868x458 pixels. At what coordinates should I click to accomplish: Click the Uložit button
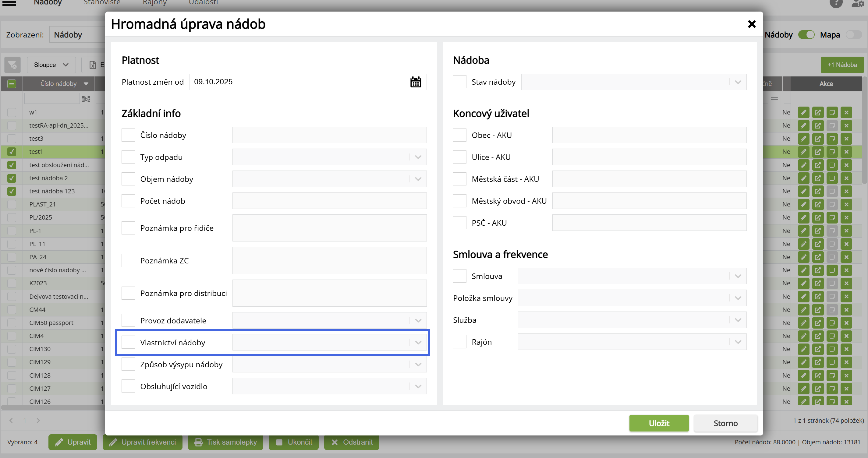coord(658,423)
